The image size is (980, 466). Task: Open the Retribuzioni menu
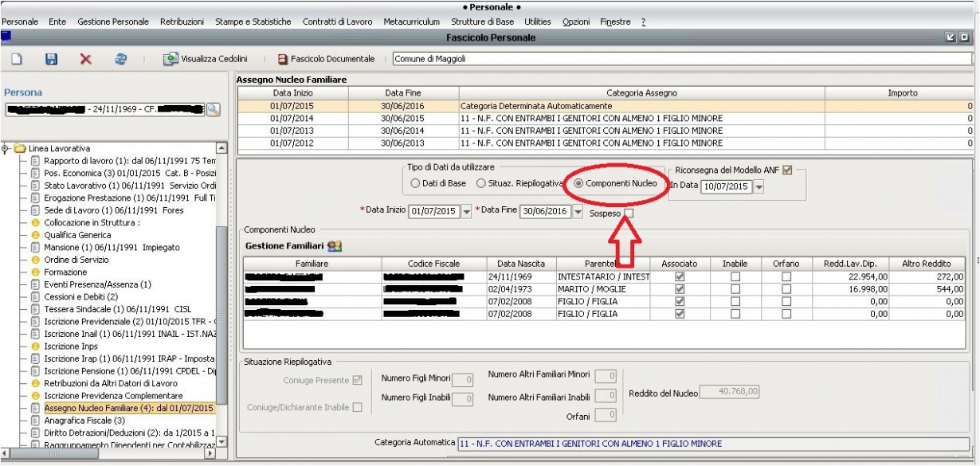(x=182, y=22)
